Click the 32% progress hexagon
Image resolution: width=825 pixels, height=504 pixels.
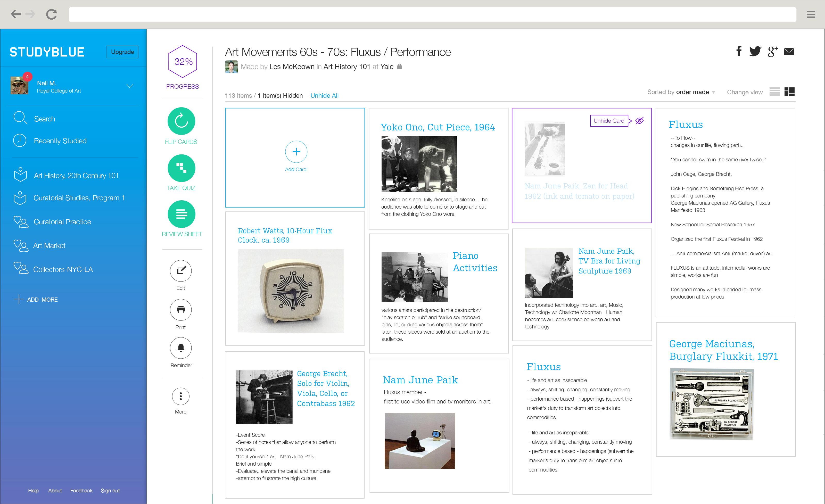pos(183,62)
